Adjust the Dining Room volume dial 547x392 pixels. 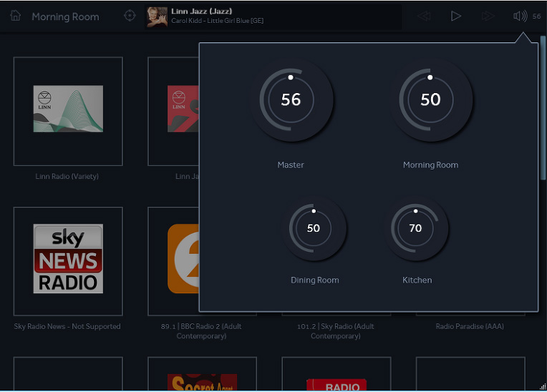pos(314,228)
